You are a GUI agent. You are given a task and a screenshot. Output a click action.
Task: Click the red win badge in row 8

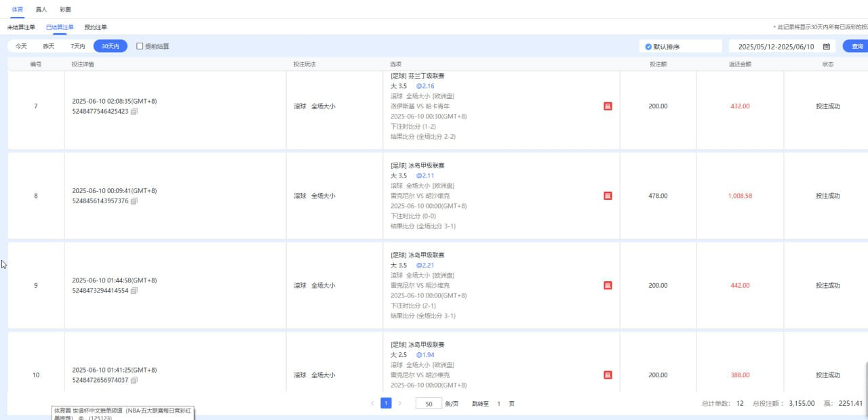click(608, 196)
